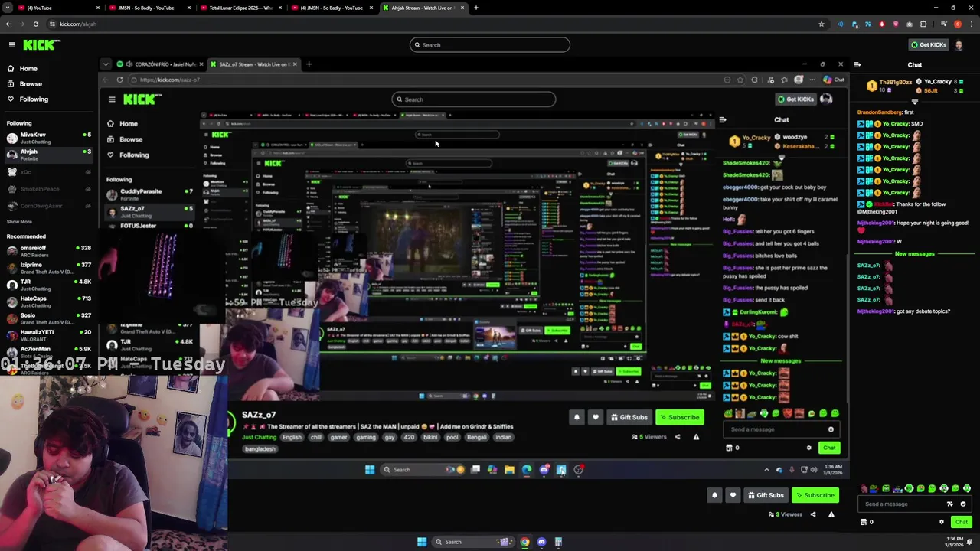Click the translate icon in outer message box
Image resolution: width=980 pixels, height=551 pixels.
(x=950, y=504)
